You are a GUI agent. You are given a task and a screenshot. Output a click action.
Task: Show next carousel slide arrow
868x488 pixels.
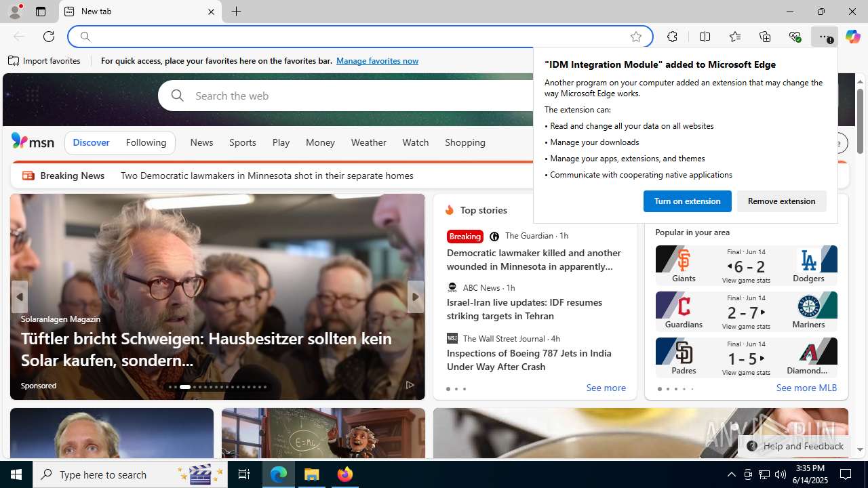(416, 297)
